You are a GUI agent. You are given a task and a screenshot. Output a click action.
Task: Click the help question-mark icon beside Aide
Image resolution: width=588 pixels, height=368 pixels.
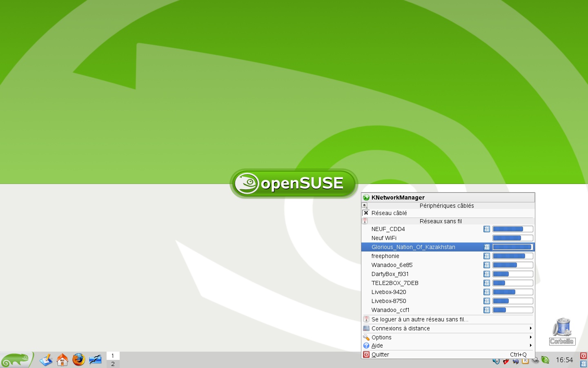[366, 346]
